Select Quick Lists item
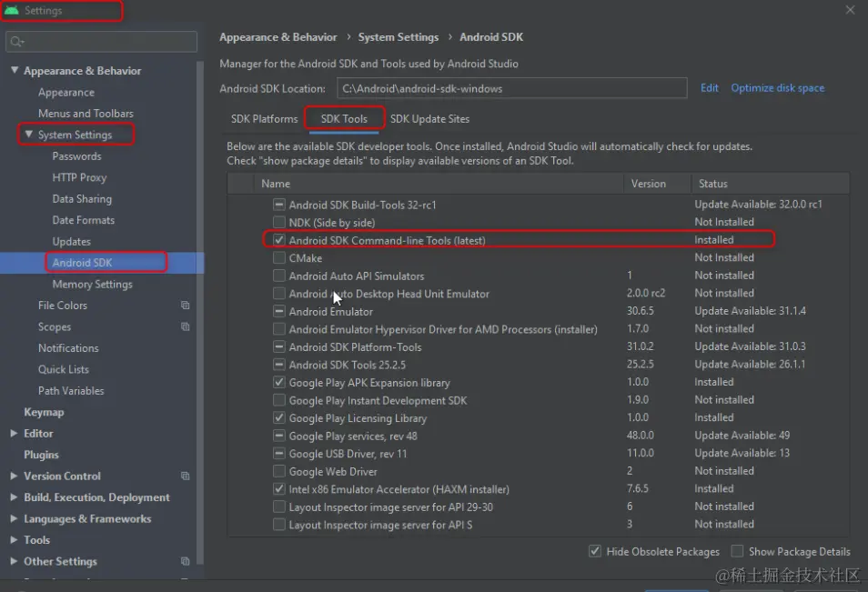The image size is (868, 592). (63, 369)
